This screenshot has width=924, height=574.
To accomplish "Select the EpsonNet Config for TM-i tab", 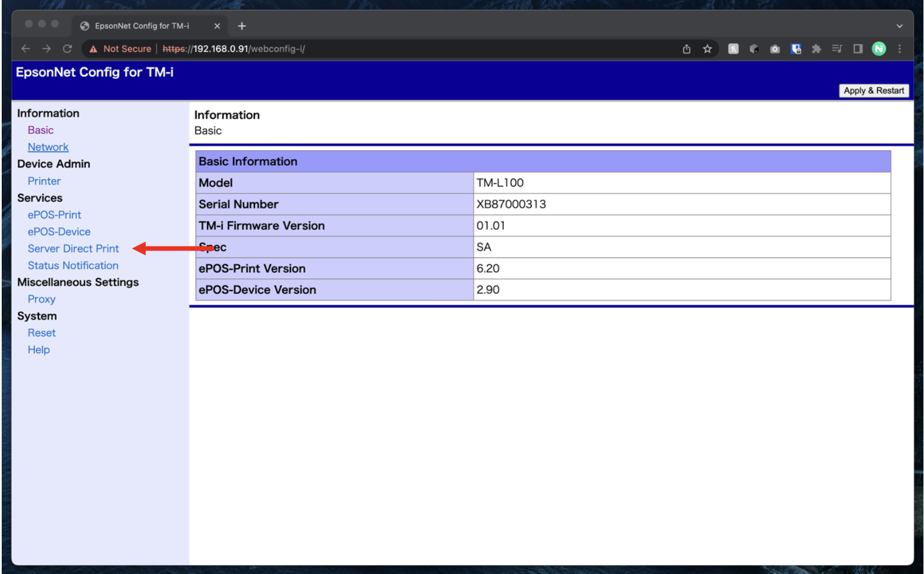I will (150, 26).
